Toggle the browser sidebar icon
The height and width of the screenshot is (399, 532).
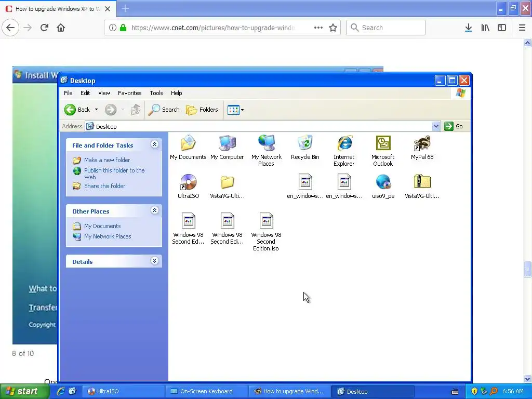pyautogui.click(x=502, y=28)
